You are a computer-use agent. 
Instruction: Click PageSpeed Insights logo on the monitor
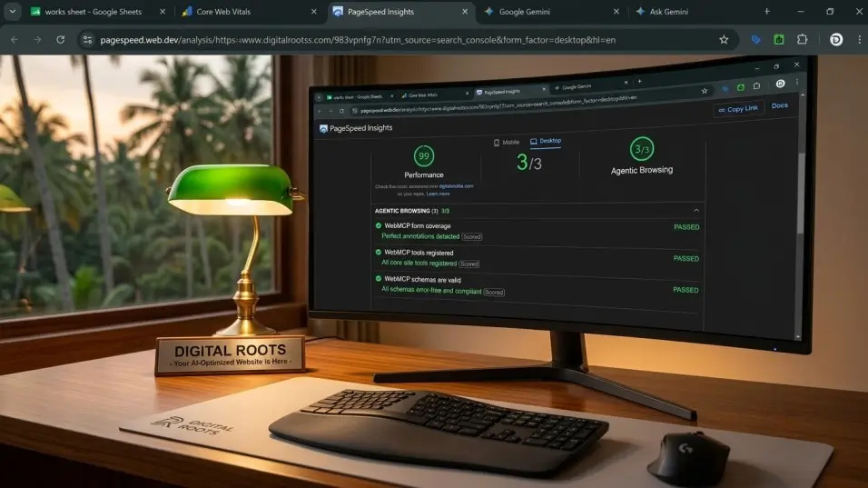tap(356, 128)
